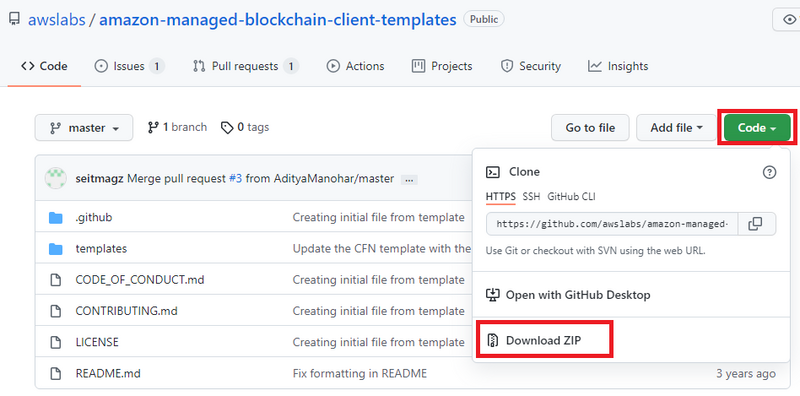The width and height of the screenshot is (800, 396).
Task: Open the 'Fix formatting in README' commit message
Action: (x=360, y=374)
